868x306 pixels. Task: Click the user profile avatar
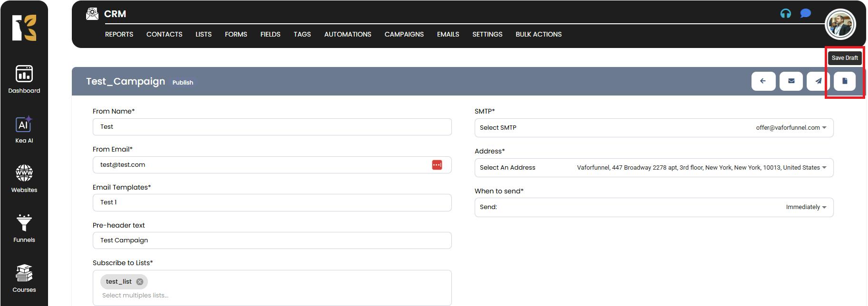click(x=840, y=24)
